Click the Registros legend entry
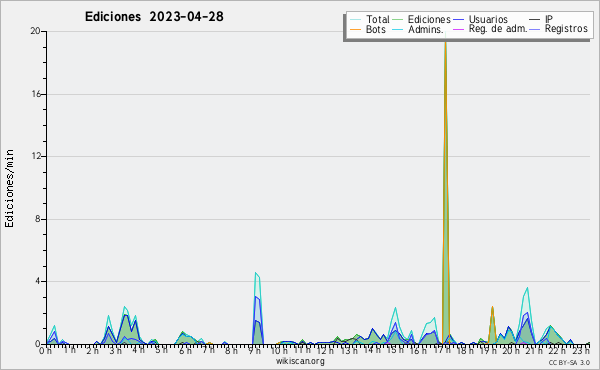This screenshot has width=600, height=370. click(558, 29)
